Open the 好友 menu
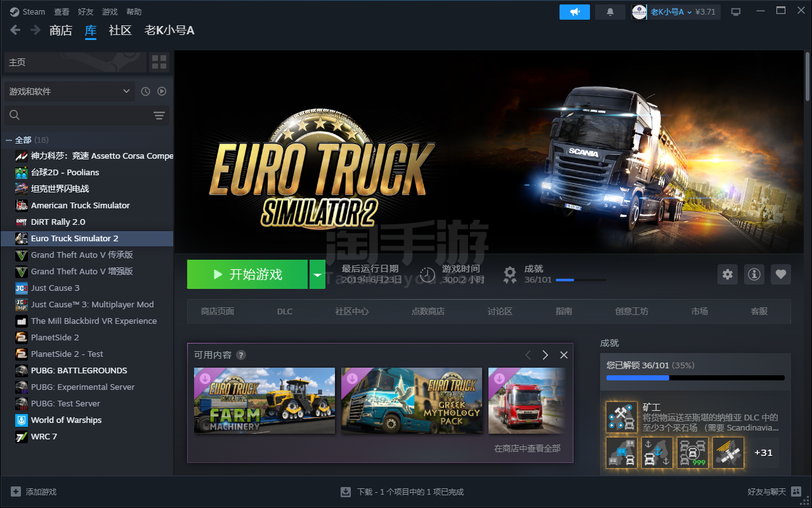Viewport: 812px width, 508px height. coord(86,11)
